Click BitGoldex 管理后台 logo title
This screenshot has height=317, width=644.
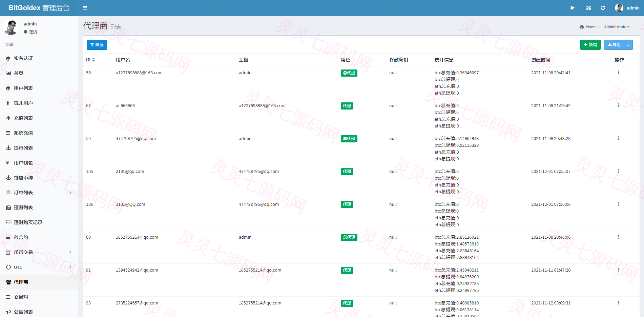[39, 8]
